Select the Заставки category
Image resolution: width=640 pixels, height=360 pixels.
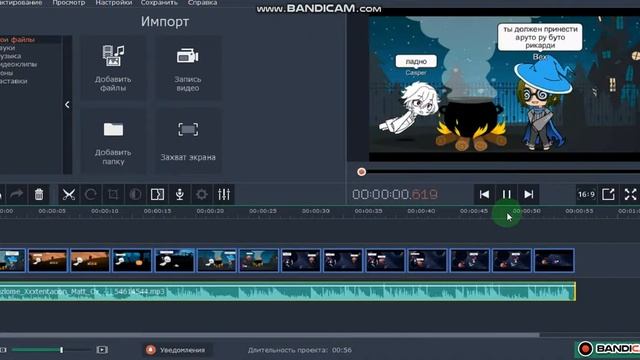13,81
